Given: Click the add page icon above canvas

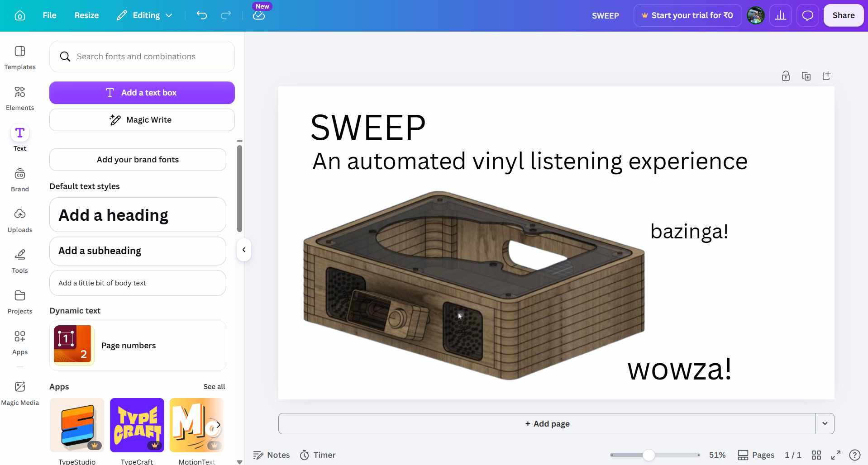Looking at the screenshot, I should click(x=826, y=76).
